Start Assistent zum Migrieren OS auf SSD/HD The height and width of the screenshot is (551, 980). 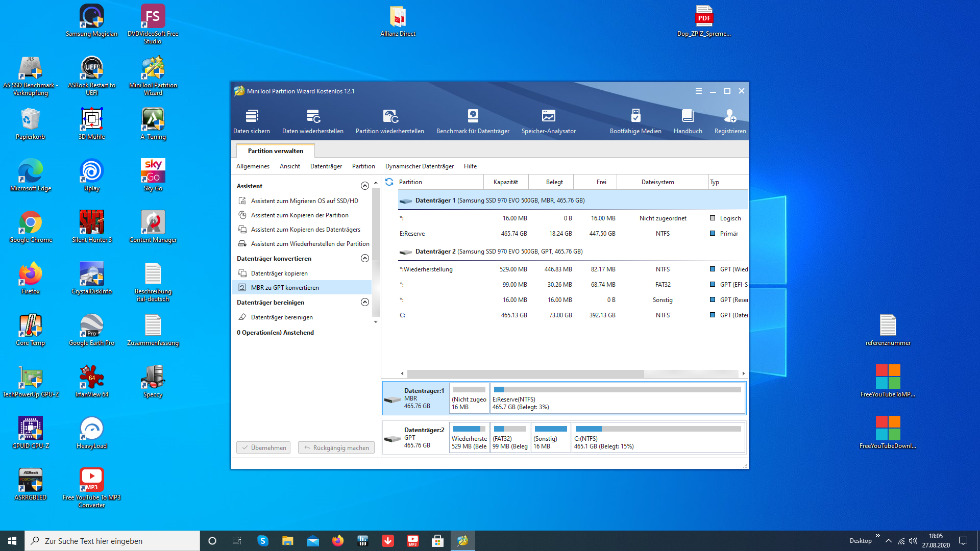click(304, 201)
